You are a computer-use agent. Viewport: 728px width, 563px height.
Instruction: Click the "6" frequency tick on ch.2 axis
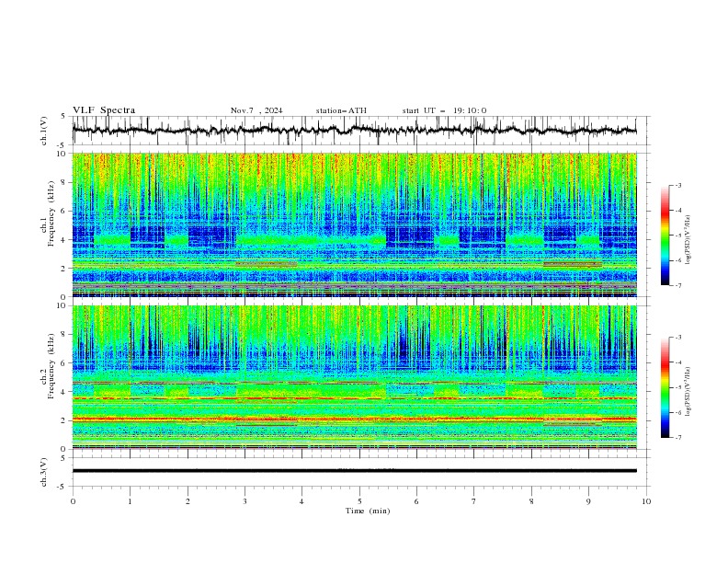coord(65,363)
